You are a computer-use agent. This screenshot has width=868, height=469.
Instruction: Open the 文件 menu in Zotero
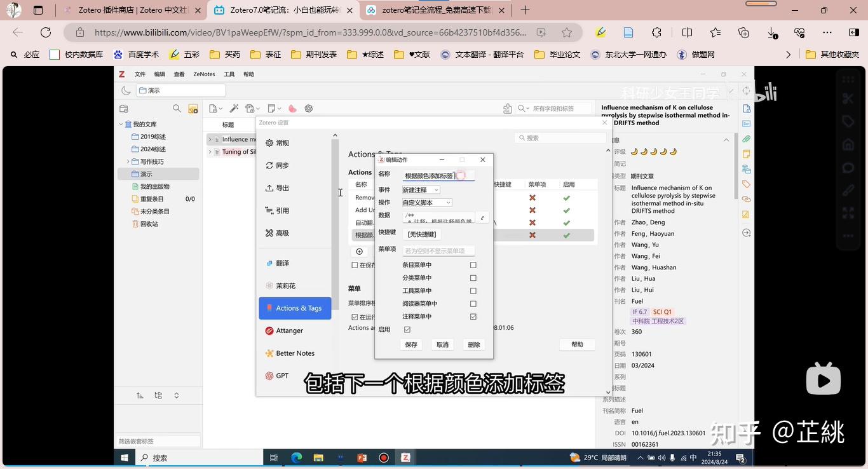[x=140, y=74]
